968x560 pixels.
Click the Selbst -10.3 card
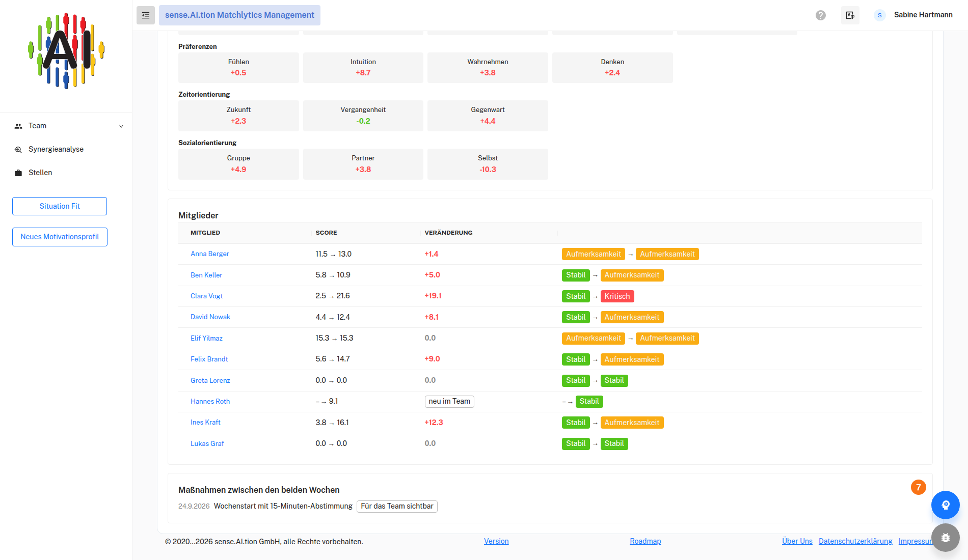pyautogui.click(x=488, y=164)
